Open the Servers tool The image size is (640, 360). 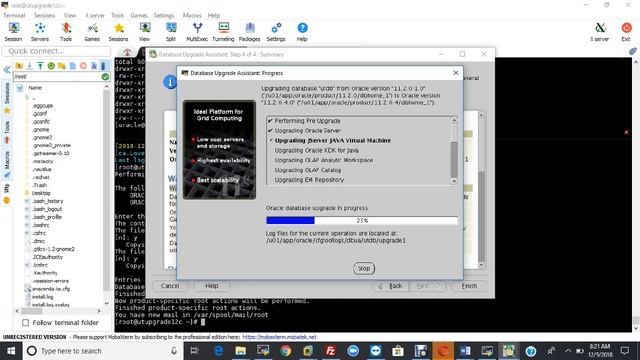[x=40, y=32]
